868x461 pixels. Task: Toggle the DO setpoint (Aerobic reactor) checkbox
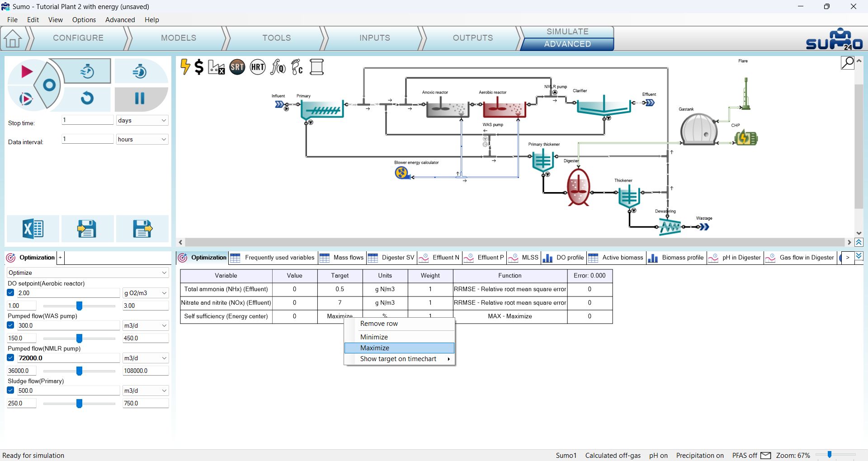click(11, 293)
